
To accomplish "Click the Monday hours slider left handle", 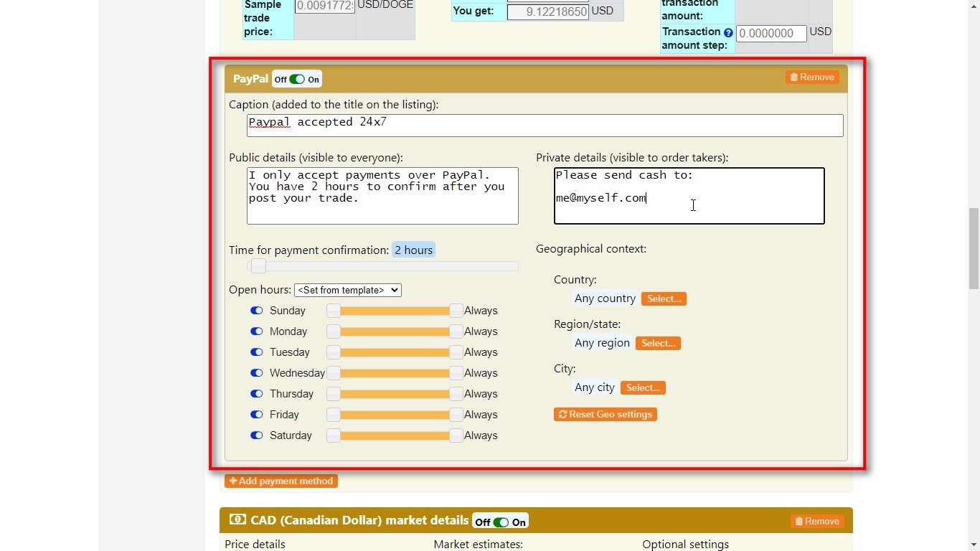I will [x=334, y=331].
